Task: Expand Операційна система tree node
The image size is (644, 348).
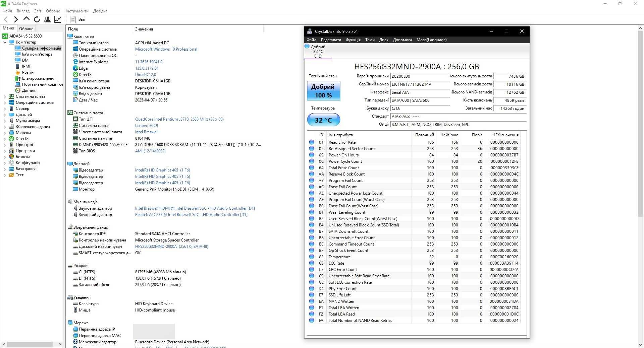Action: [5, 102]
